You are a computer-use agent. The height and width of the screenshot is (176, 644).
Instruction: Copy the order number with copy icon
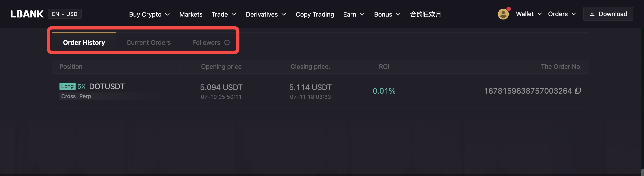point(578,91)
